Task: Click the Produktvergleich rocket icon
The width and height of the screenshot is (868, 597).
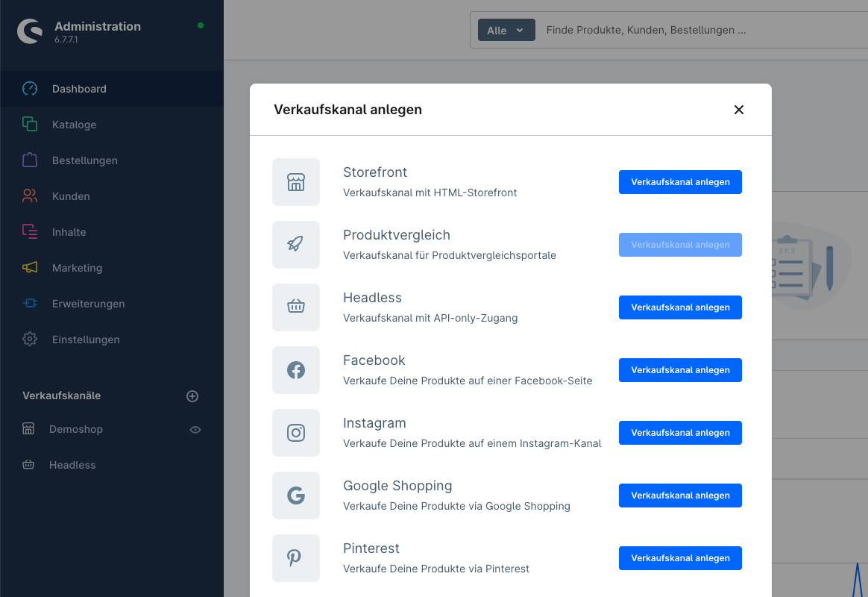Action: (296, 245)
